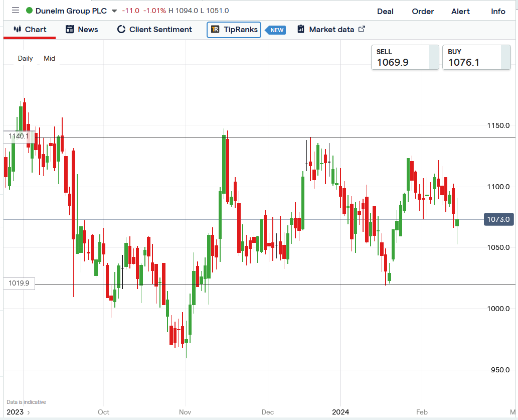Open the Client Sentiment tab
Image resolution: width=518 pixels, height=420 pixels.
(154, 30)
